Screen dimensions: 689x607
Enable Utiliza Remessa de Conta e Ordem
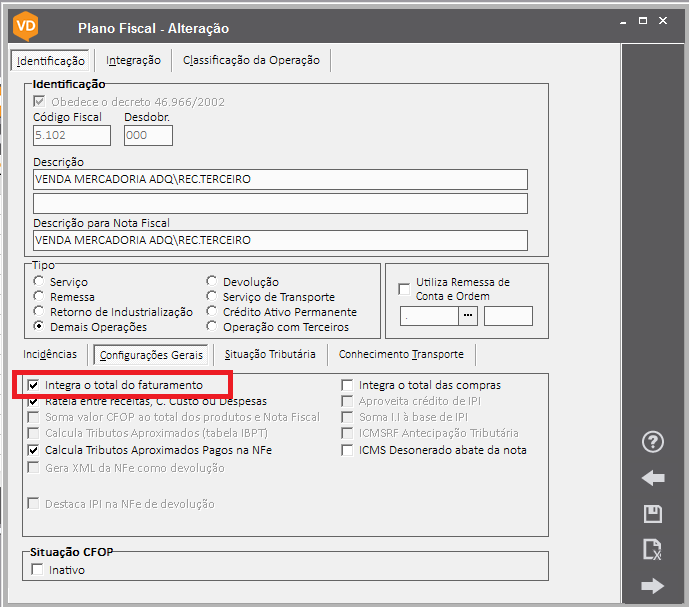pyautogui.click(x=404, y=289)
